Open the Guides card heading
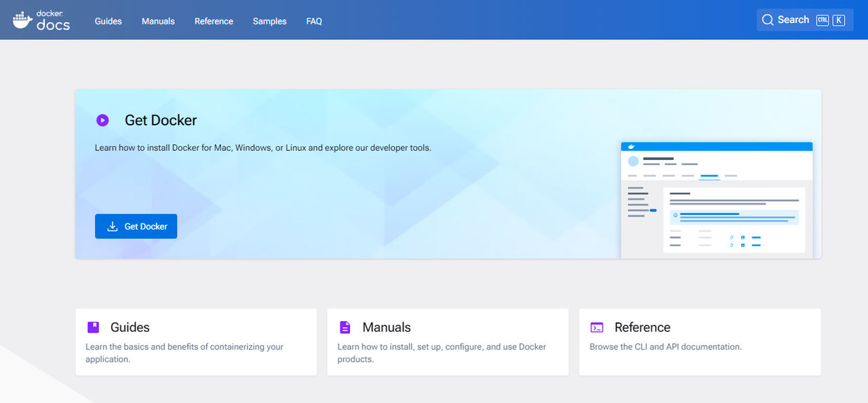Screen dimensions: 868x403 click(x=130, y=327)
